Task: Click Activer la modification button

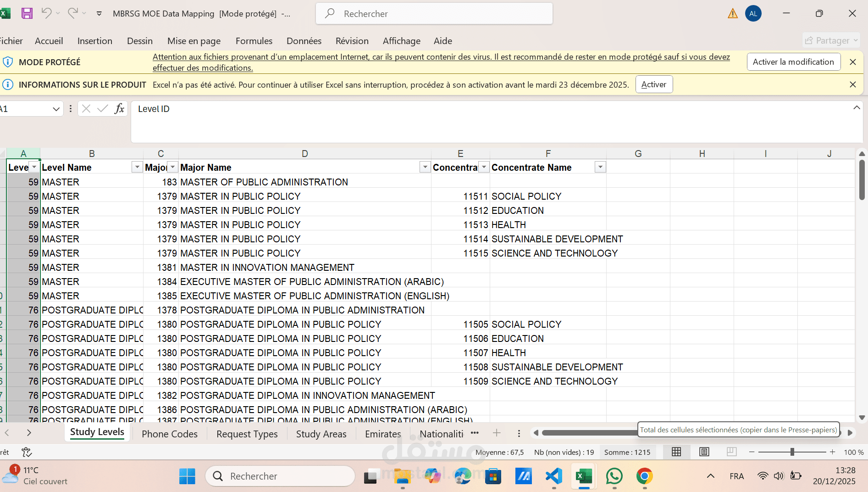Action: [793, 61]
